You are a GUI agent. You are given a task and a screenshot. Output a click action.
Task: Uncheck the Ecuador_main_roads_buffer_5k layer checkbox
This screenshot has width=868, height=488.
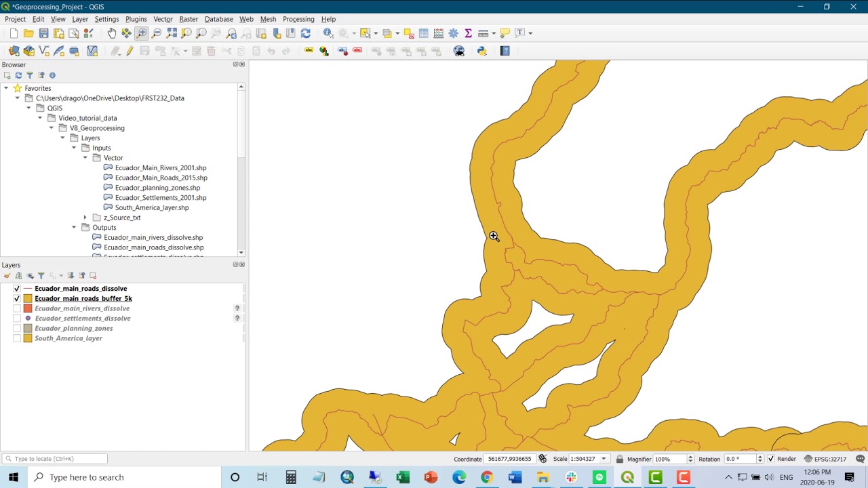[x=17, y=299]
